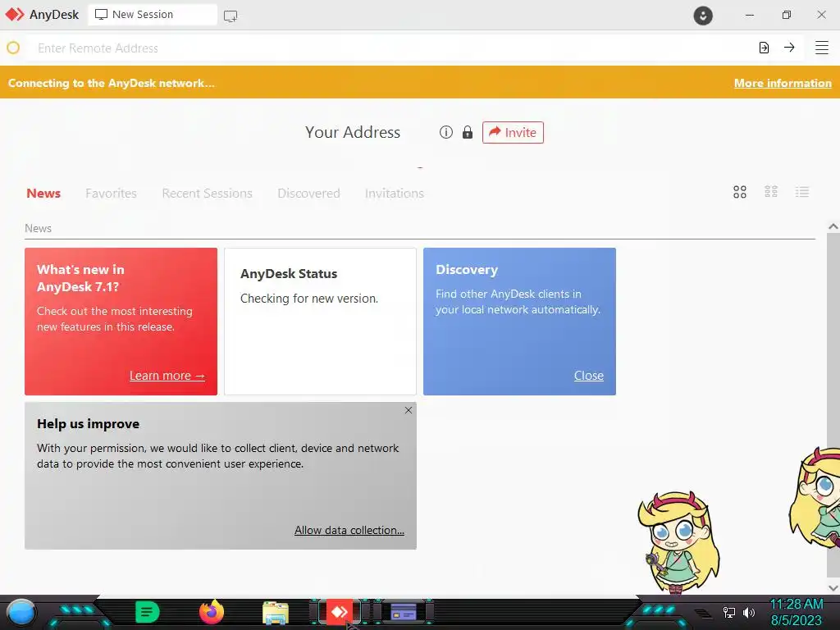Open the Favorites tab
The height and width of the screenshot is (630, 840).
111,194
